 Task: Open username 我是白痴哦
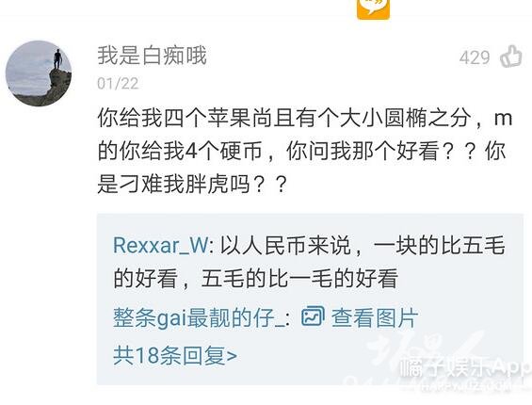[152, 56]
